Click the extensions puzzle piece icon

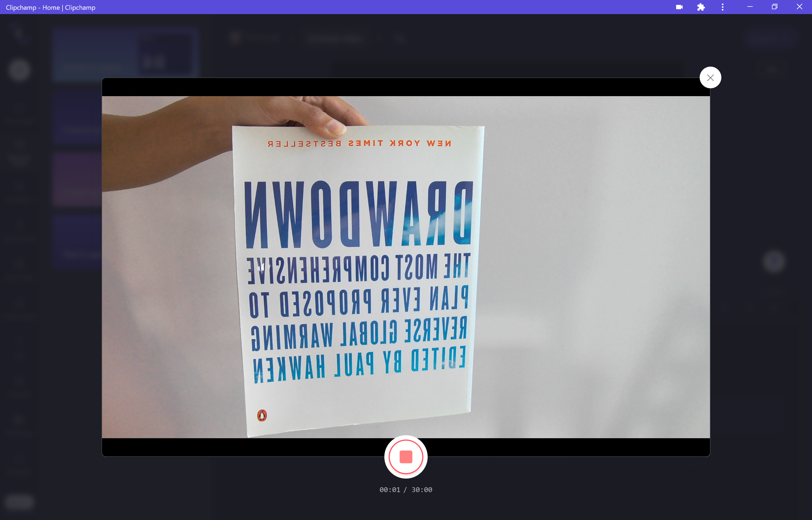(701, 7)
